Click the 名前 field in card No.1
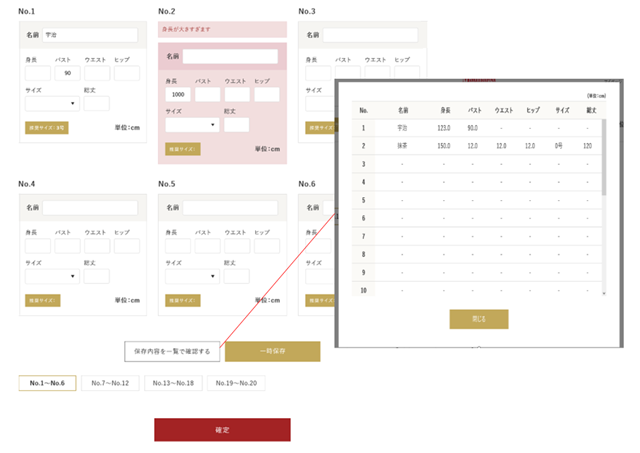The height and width of the screenshot is (453, 640). [89, 35]
